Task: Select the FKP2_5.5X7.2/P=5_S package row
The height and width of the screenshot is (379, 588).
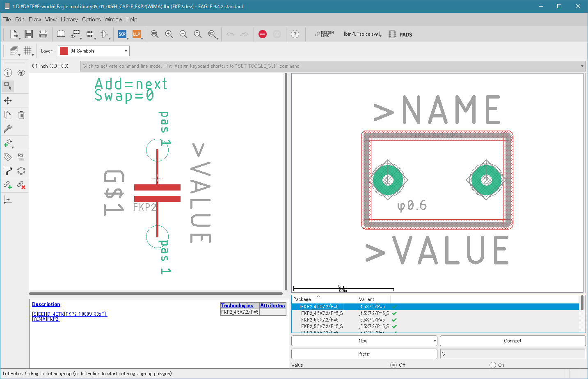Action: 435,326
